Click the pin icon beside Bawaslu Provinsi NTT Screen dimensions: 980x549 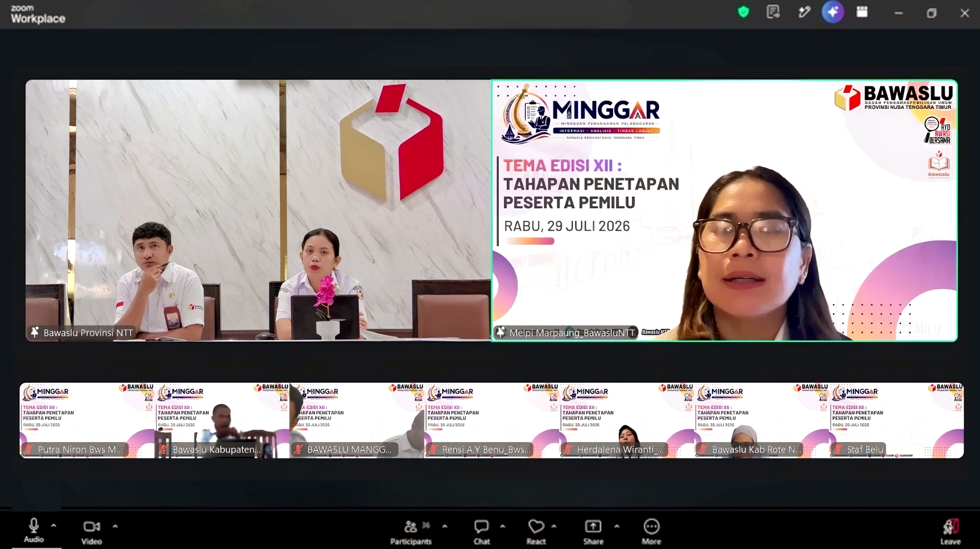pyautogui.click(x=35, y=332)
